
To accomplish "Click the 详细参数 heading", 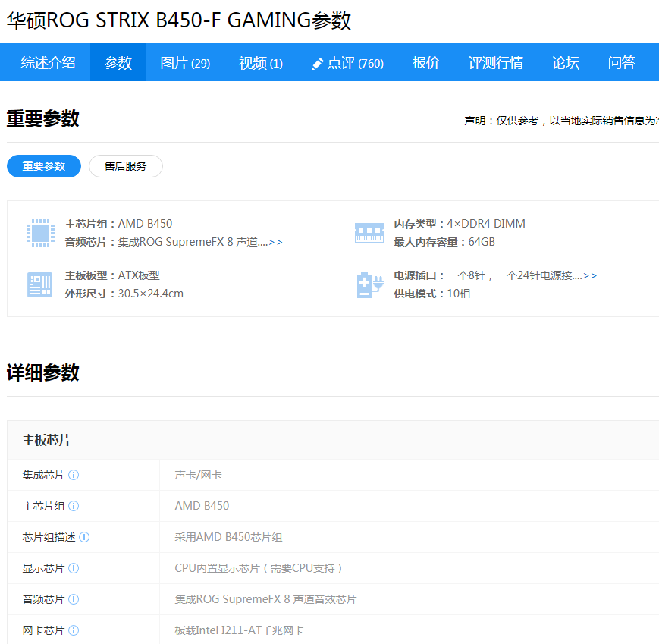I will (43, 372).
